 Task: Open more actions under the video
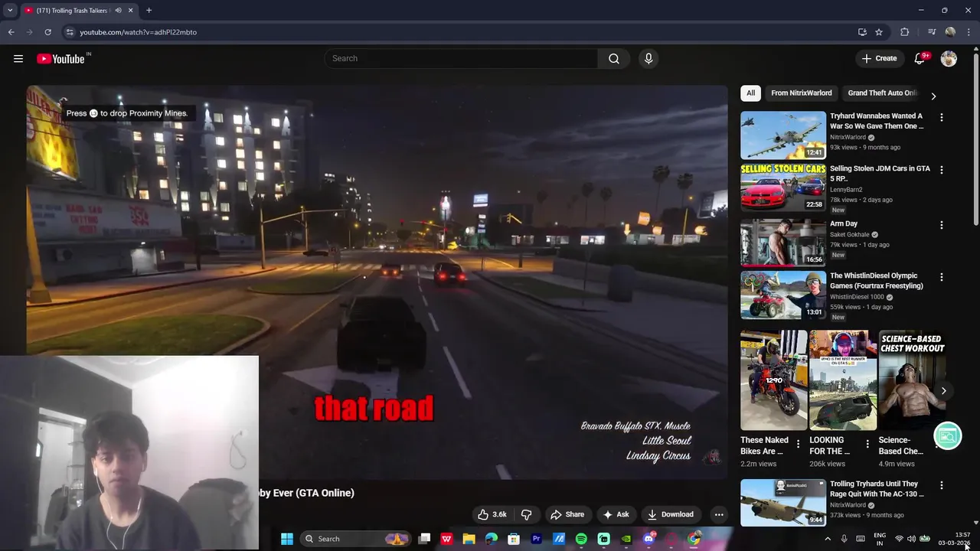click(719, 514)
